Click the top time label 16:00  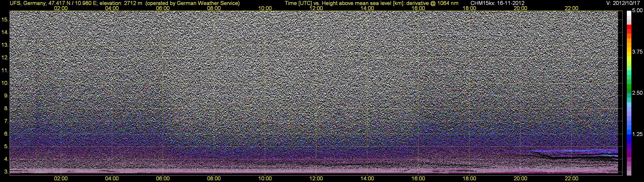418,8
